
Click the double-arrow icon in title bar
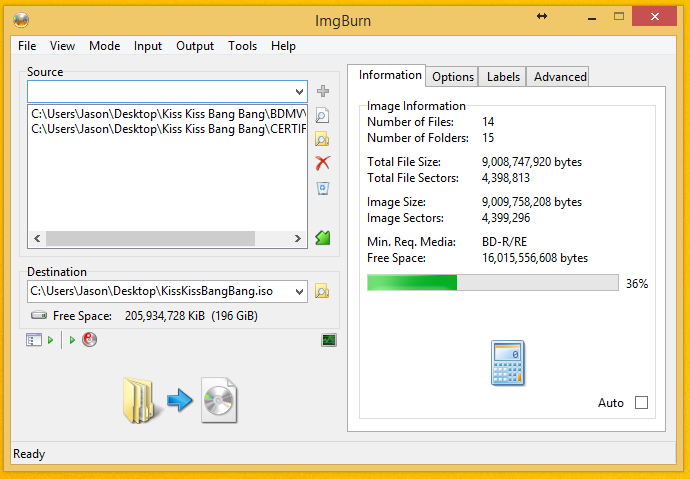click(x=542, y=16)
